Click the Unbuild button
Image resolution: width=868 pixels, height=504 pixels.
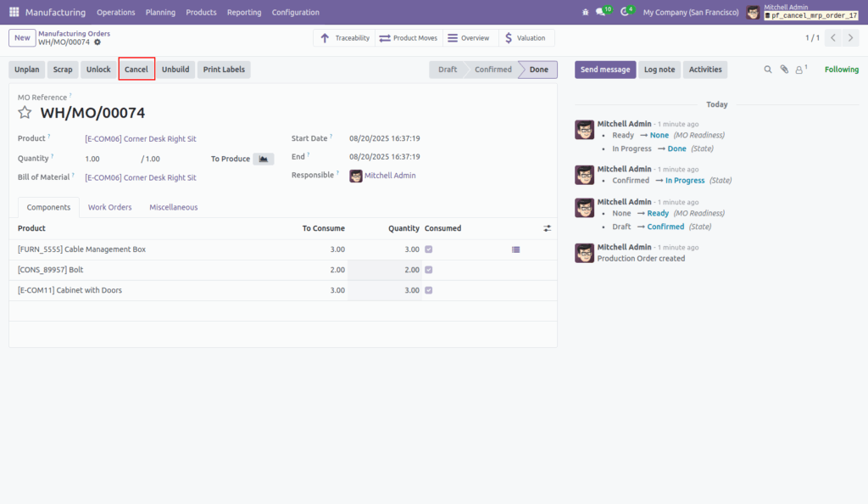pyautogui.click(x=175, y=70)
